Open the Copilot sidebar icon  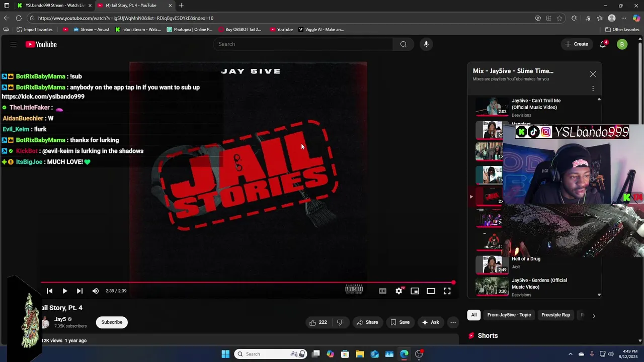636,18
